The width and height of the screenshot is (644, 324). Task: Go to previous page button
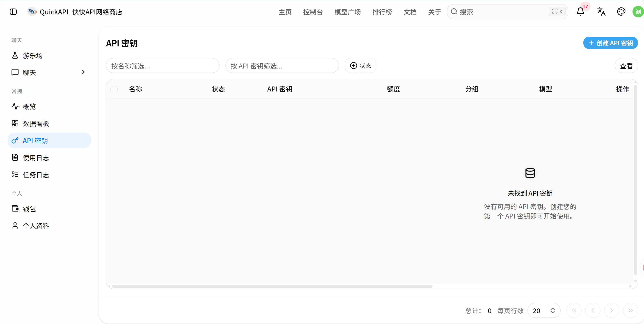pos(593,310)
